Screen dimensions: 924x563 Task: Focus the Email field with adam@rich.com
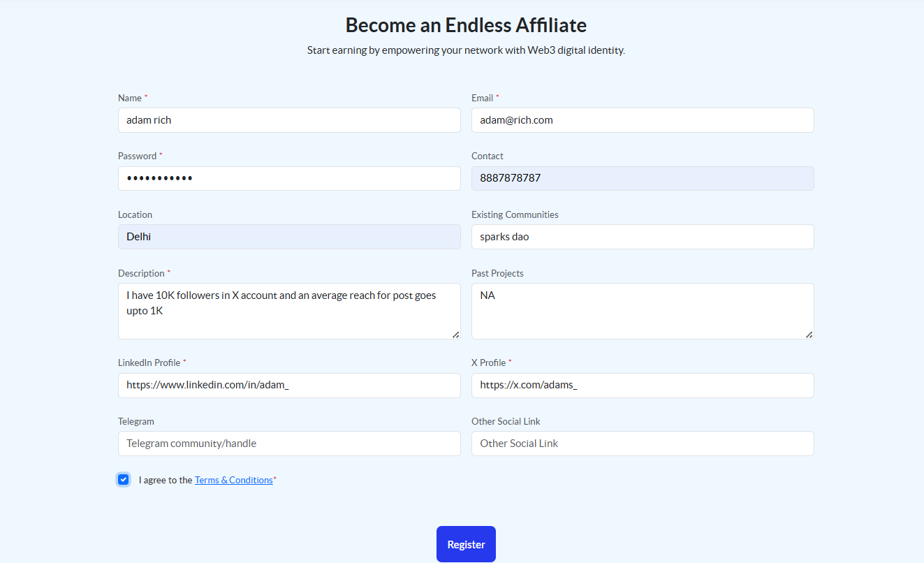(x=643, y=120)
